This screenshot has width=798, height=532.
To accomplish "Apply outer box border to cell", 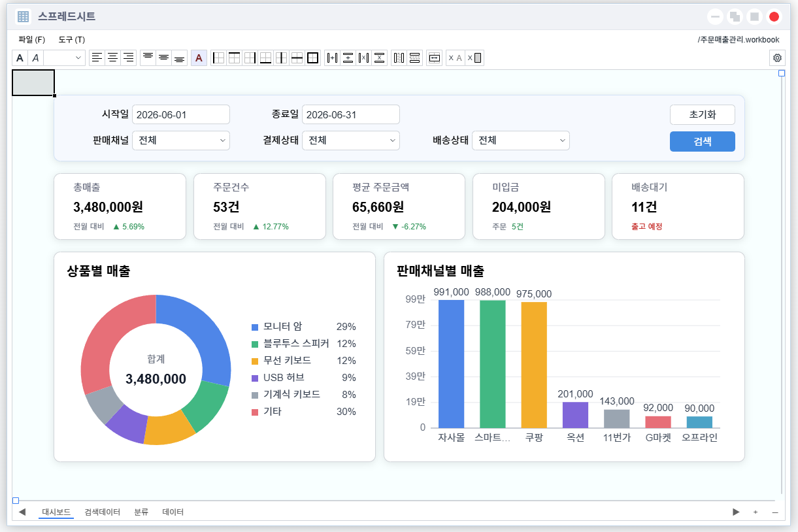I will click(313, 58).
